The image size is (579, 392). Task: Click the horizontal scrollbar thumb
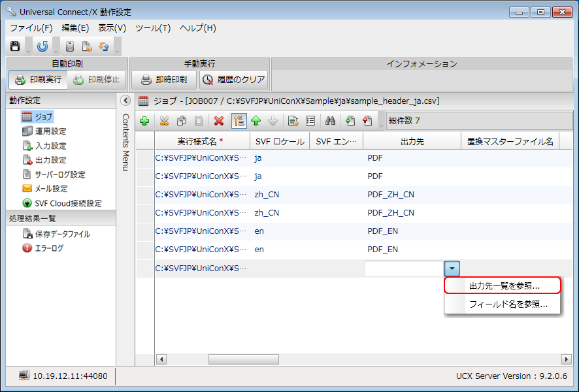coord(244,359)
